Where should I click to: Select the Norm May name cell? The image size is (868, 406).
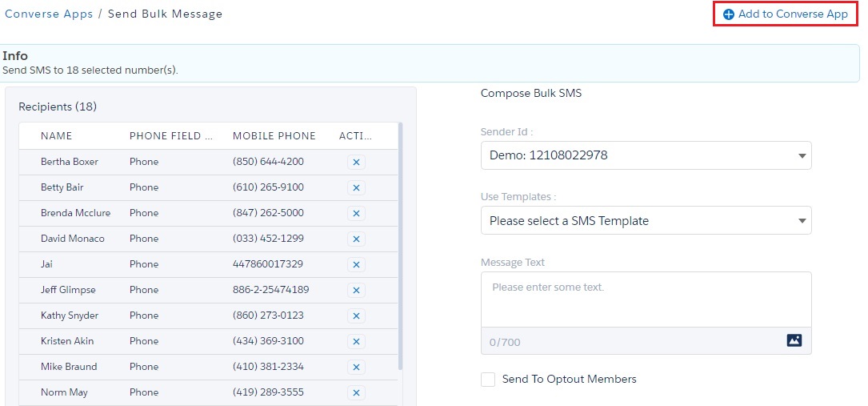pyautogui.click(x=64, y=392)
